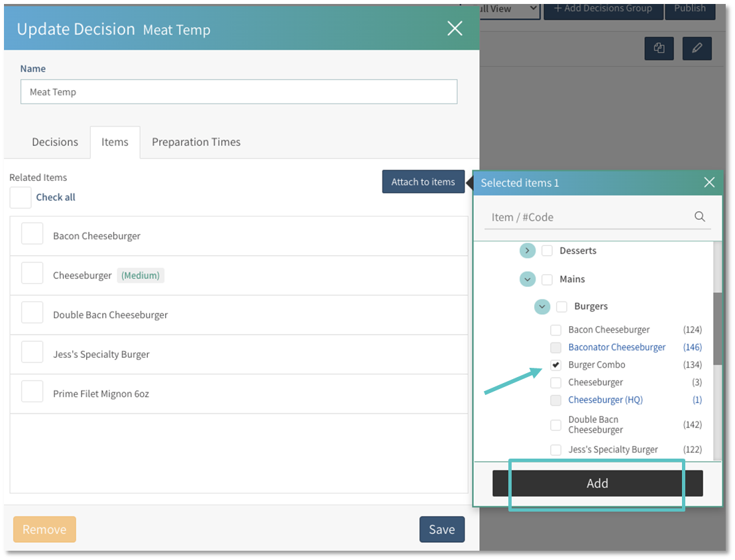735x560 pixels.
Task: Switch to the Decisions tab
Action: (55, 142)
